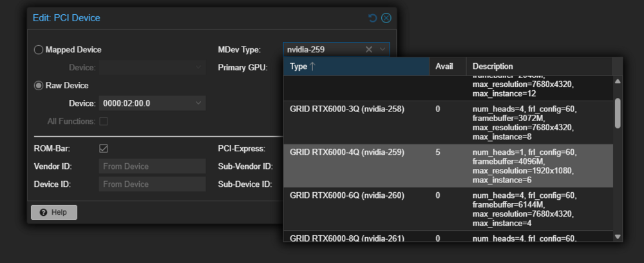The height and width of the screenshot is (263, 644).
Task: Click Avail value 0 for nvidia-260
Action: pyautogui.click(x=438, y=195)
